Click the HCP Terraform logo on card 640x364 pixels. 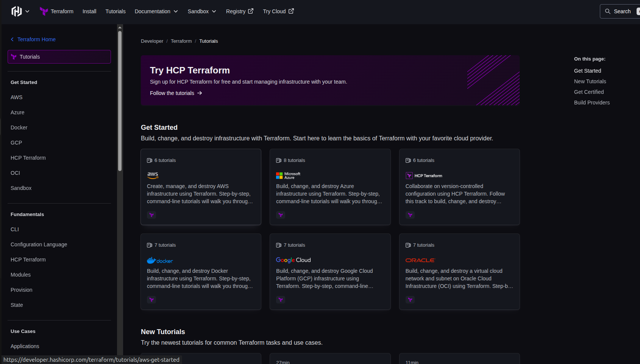coord(424,176)
